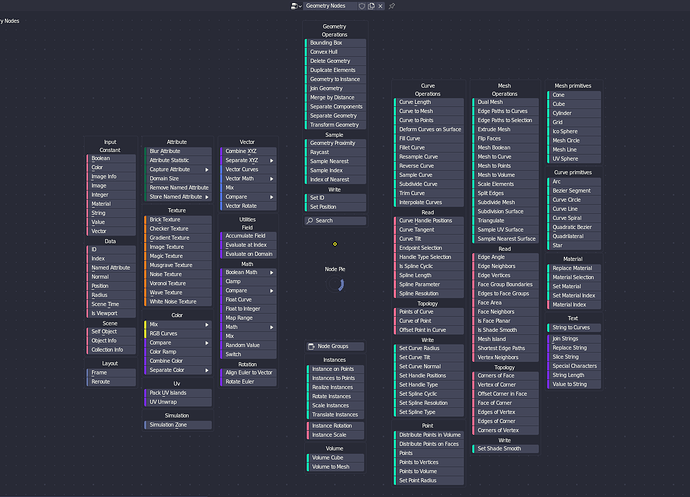This screenshot has width=690, height=497.
Task: Expand Compare arrow under Color section
Action: pos(207,343)
